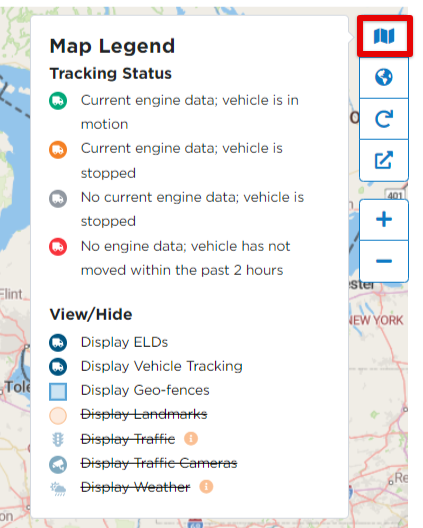Toggle the Display Vehicle Tracking truck icon
The width and height of the screenshot is (423, 528).
pyautogui.click(x=58, y=367)
